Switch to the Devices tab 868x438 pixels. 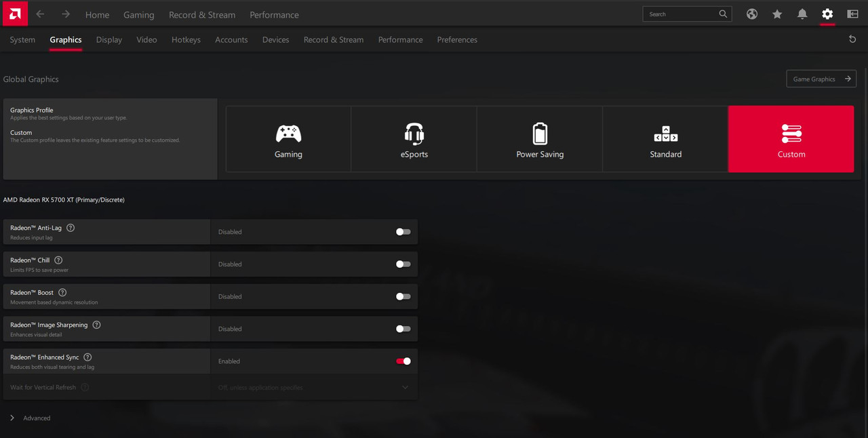pyautogui.click(x=275, y=39)
